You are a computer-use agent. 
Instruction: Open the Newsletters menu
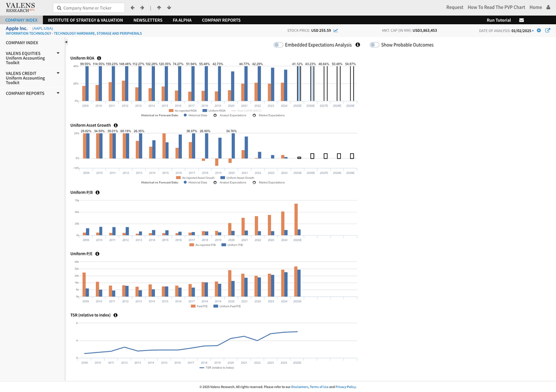click(148, 20)
